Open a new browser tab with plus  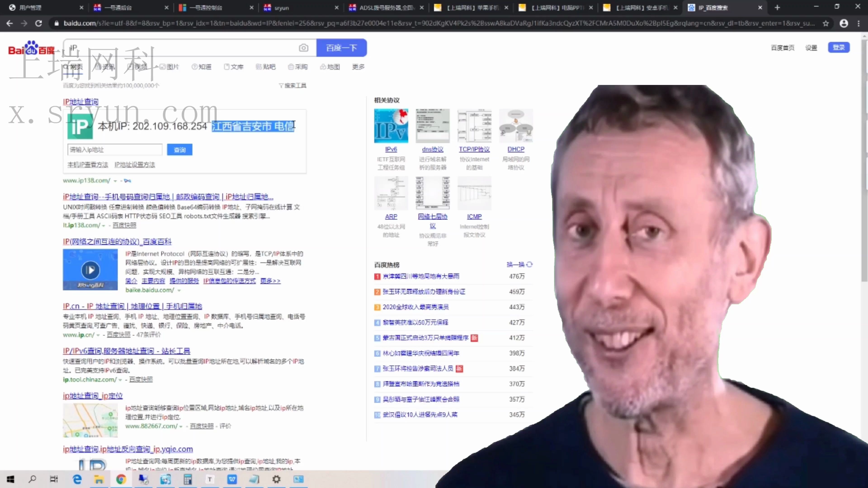click(x=777, y=7)
